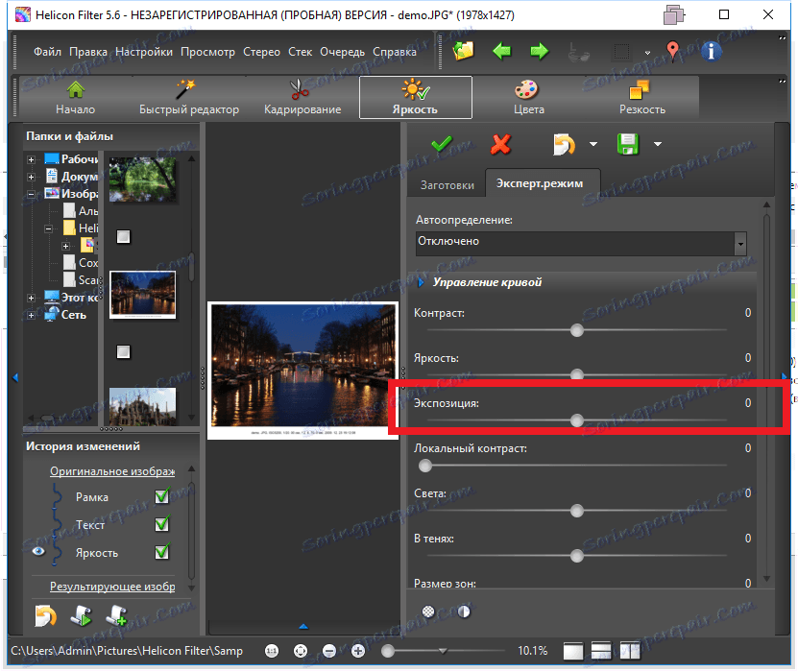Click the zoom in plus icon
Image resolution: width=798 pixels, height=672 pixels.
[358, 651]
